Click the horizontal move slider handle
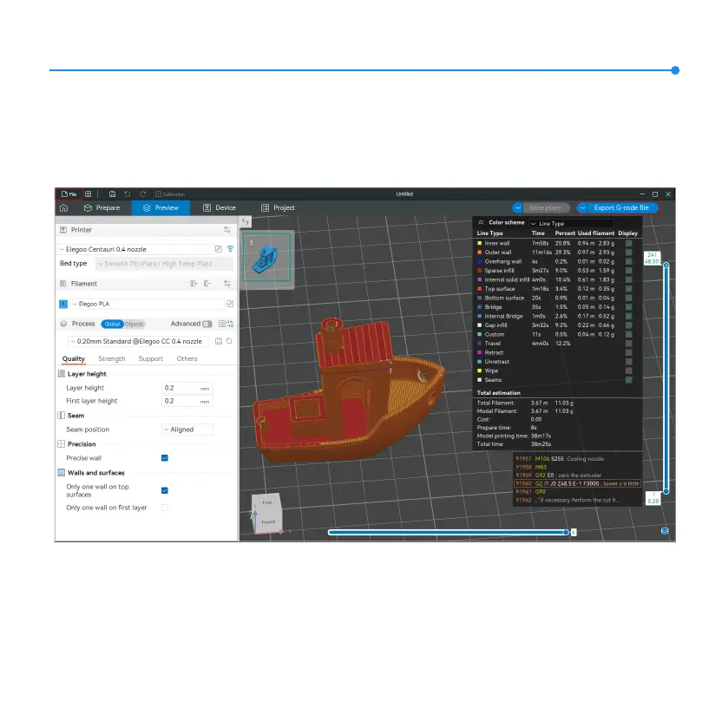The image size is (728, 728). (x=567, y=532)
